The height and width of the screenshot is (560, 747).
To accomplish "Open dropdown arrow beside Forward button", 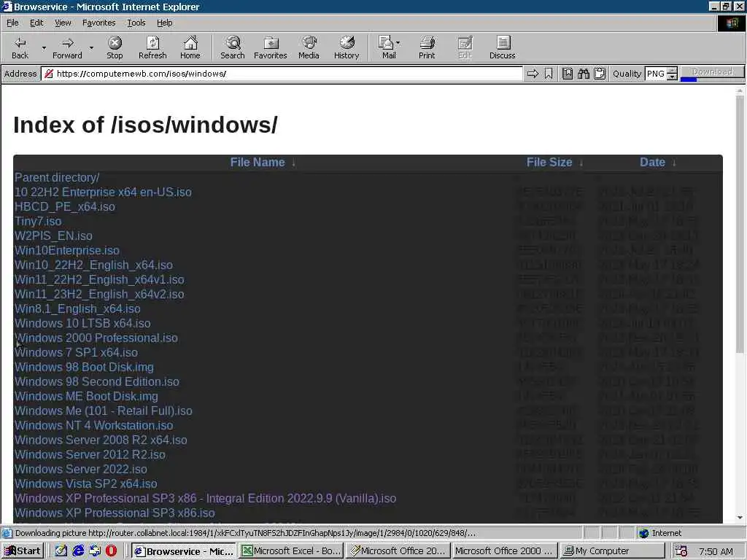I will pos(91,47).
